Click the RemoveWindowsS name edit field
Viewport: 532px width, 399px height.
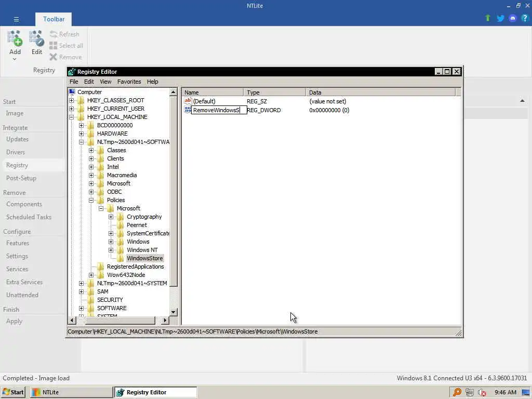click(x=219, y=110)
